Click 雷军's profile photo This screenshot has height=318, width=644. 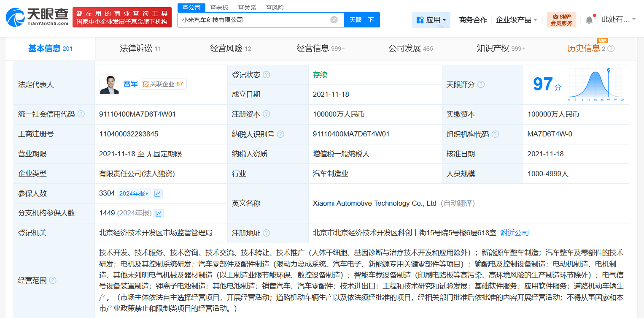coord(109,84)
